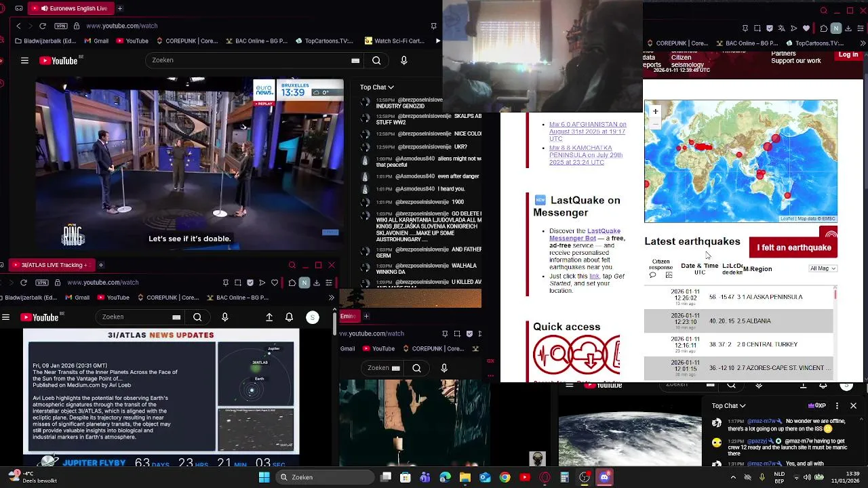
Task: Open Bladwijzerbalk folder in Euronews window
Action: tap(45, 41)
